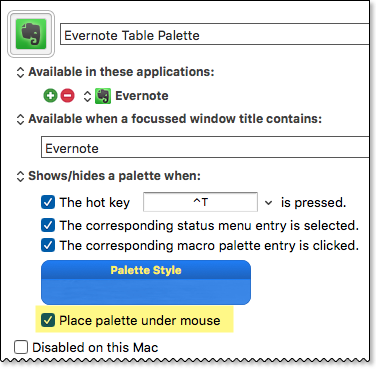The height and width of the screenshot is (369, 376).
Task: Enable 'Disabled on this Mac' checkbox
Action: [x=21, y=347]
